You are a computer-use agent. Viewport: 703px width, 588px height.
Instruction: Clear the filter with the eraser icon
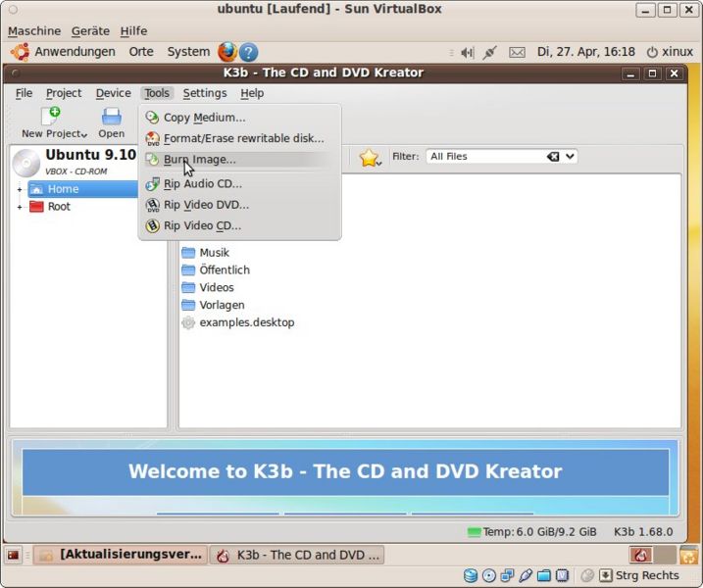pyautogui.click(x=553, y=156)
